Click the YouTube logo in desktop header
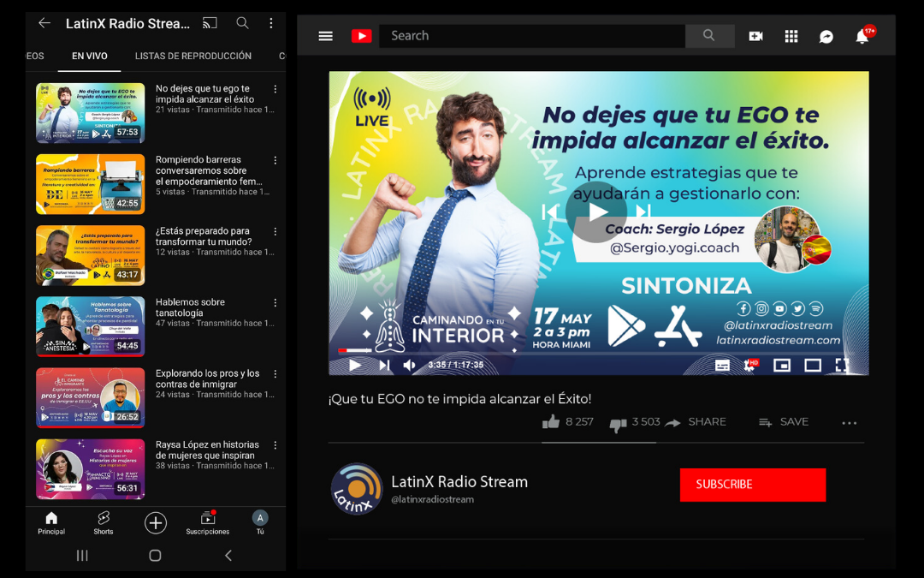 (x=362, y=36)
